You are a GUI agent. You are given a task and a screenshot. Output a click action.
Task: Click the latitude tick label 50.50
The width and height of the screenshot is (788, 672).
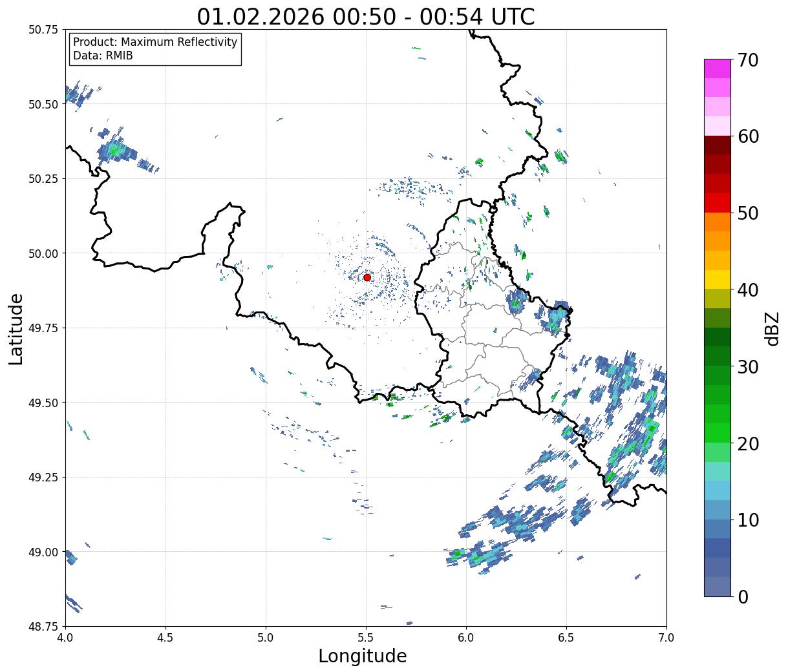(44, 104)
